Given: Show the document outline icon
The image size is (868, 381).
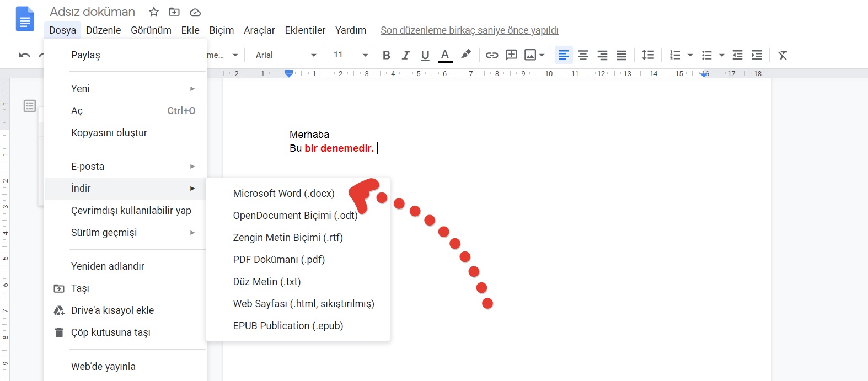Looking at the screenshot, I should (x=30, y=106).
